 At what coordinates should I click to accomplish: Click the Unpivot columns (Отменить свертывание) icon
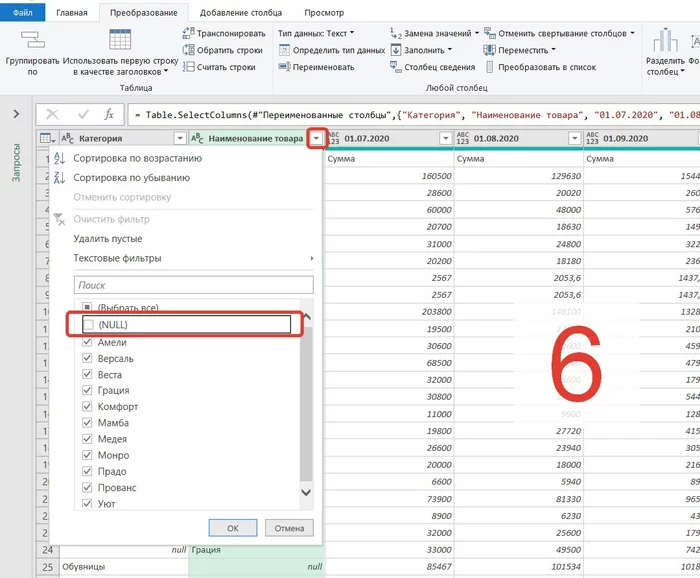(x=490, y=33)
